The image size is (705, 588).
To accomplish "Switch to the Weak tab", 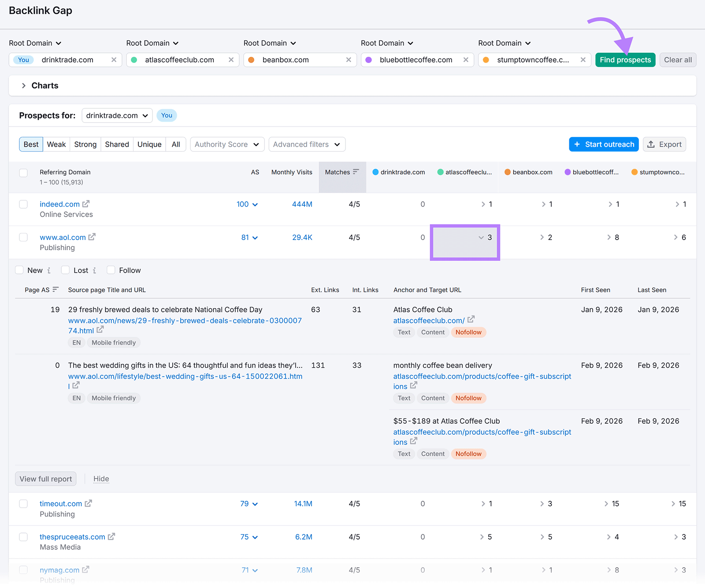I will 56,144.
